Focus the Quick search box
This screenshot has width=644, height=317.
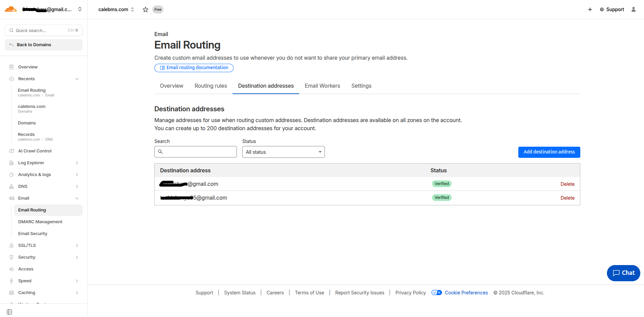(43, 30)
